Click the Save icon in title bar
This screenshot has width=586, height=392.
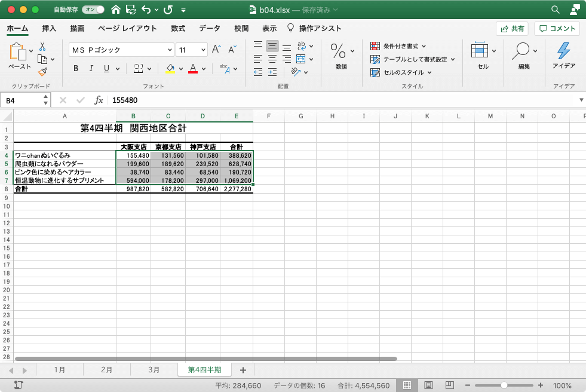point(131,10)
